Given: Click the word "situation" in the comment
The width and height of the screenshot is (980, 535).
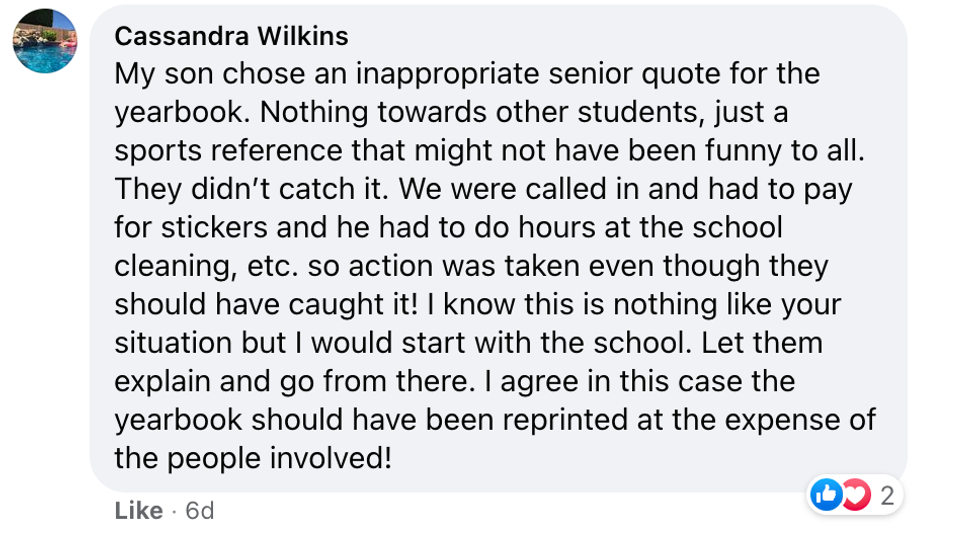Looking at the screenshot, I should coord(174,343).
